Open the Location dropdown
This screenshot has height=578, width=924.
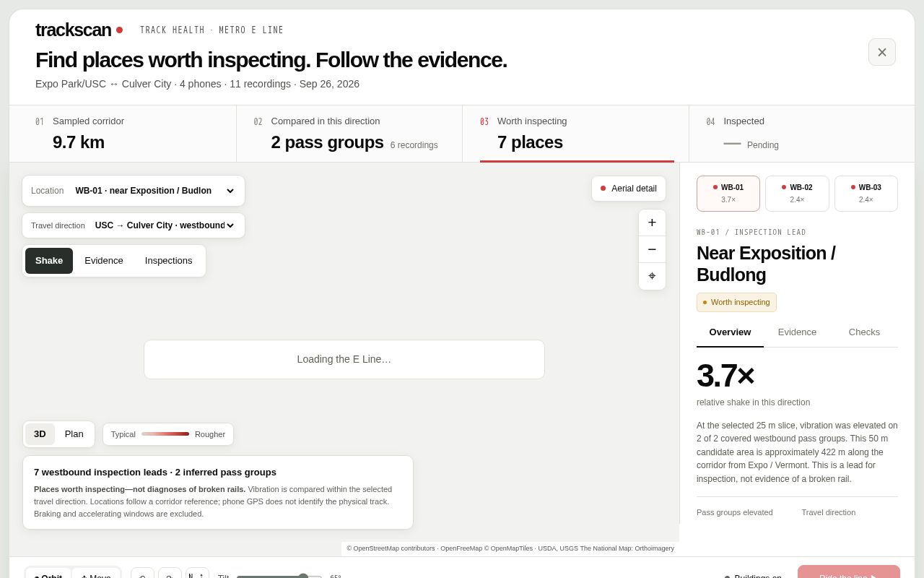click(x=134, y=191)
